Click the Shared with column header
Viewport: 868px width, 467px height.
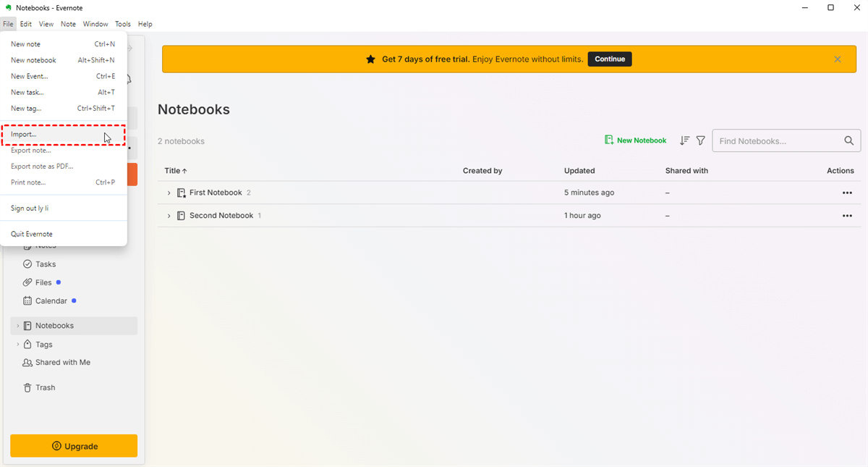coord(686,171)
